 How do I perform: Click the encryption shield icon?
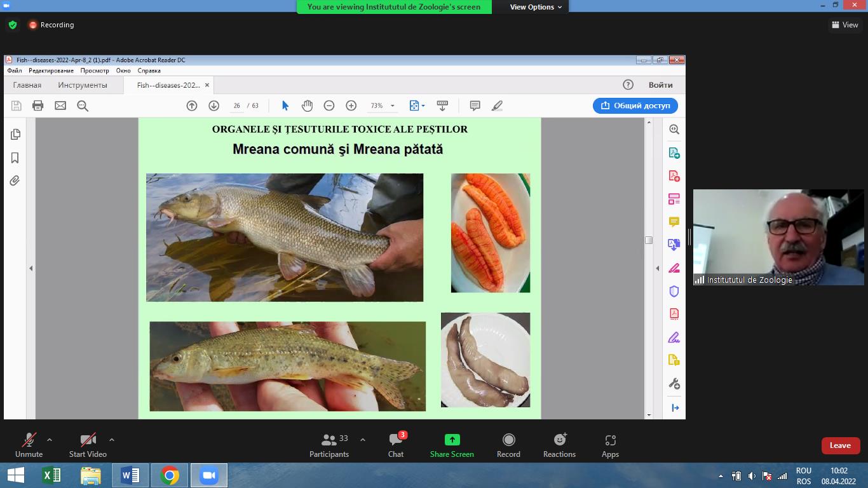click(x=12, y=25)
